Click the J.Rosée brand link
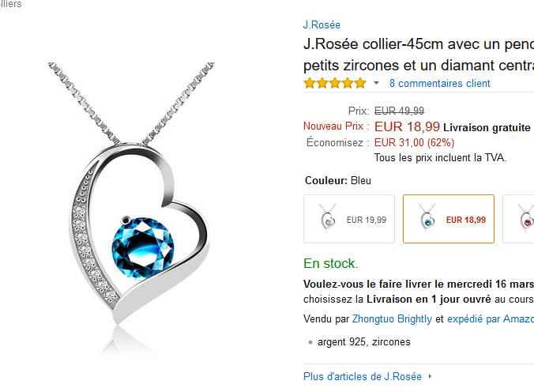This screenshot has height=392, width=534. click(322, 24)
